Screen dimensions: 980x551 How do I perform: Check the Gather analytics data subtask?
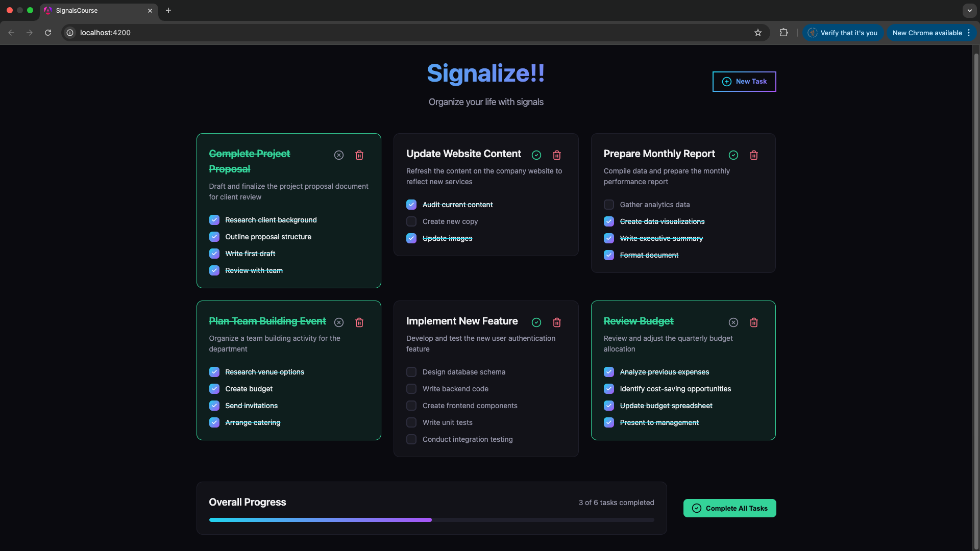(x=608, y=205)
